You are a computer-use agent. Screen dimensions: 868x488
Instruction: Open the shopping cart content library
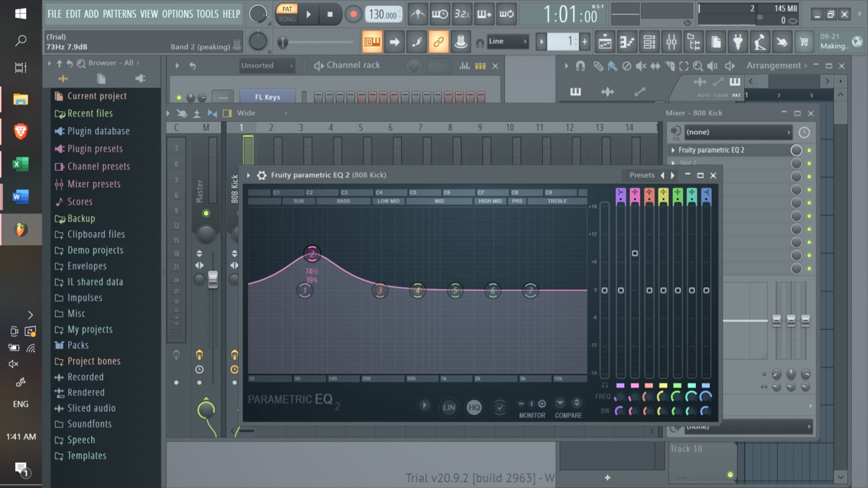[x=804, y=42]
